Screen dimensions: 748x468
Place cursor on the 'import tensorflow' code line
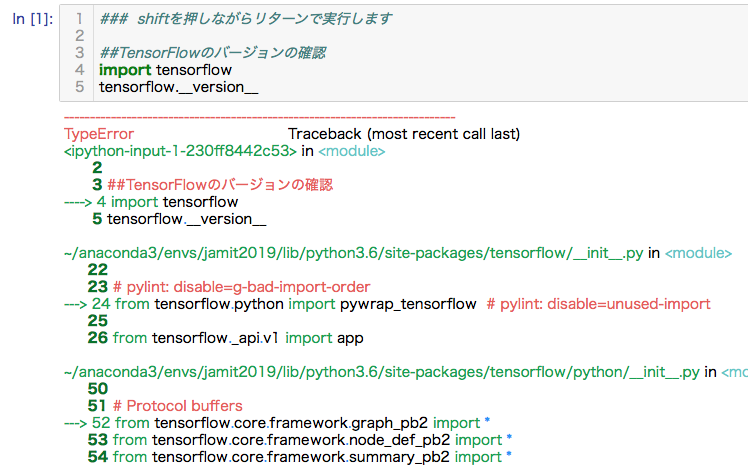tap(165, 70)
